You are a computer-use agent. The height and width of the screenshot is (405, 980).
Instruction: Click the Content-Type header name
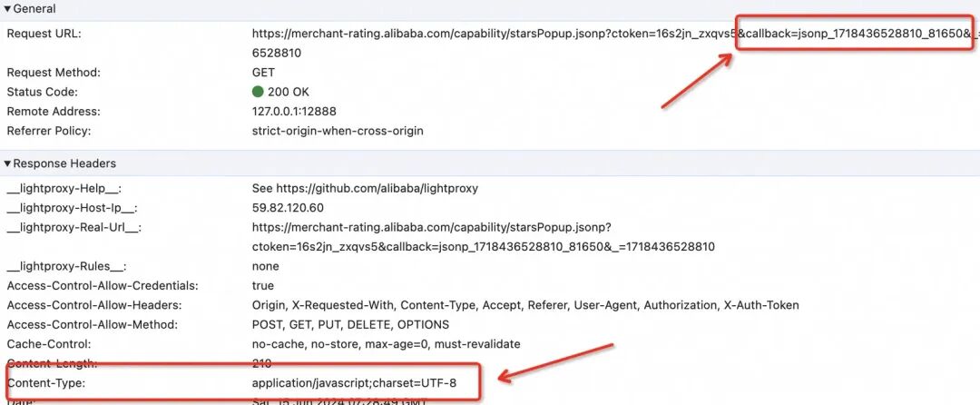click(45, 382)
